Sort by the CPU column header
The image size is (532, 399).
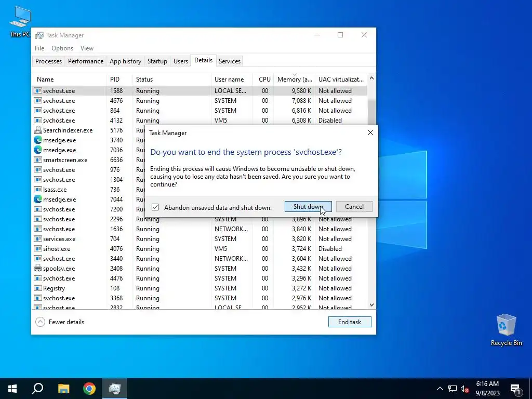point(263,79)
